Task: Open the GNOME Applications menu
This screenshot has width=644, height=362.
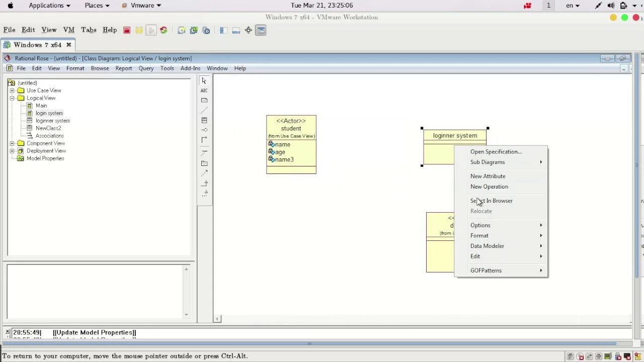Action: 49,6
